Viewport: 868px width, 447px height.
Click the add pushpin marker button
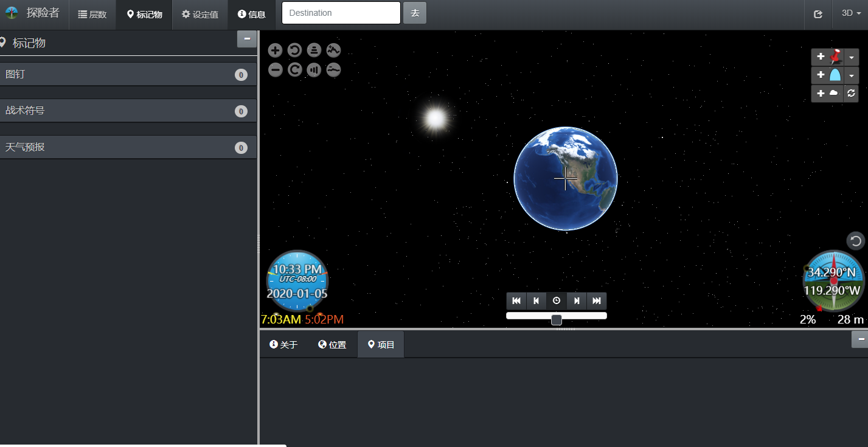point(827,57)
